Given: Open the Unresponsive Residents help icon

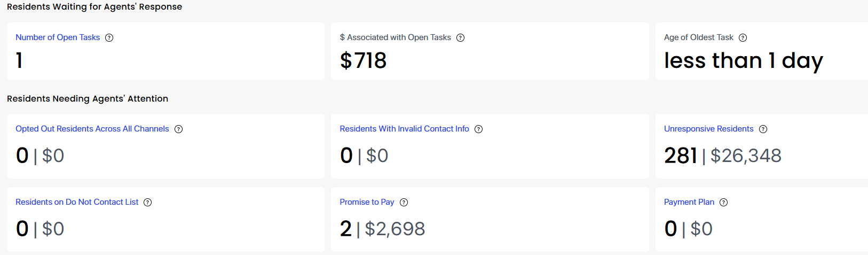Looking at the screenshot, I should (763, 129).
